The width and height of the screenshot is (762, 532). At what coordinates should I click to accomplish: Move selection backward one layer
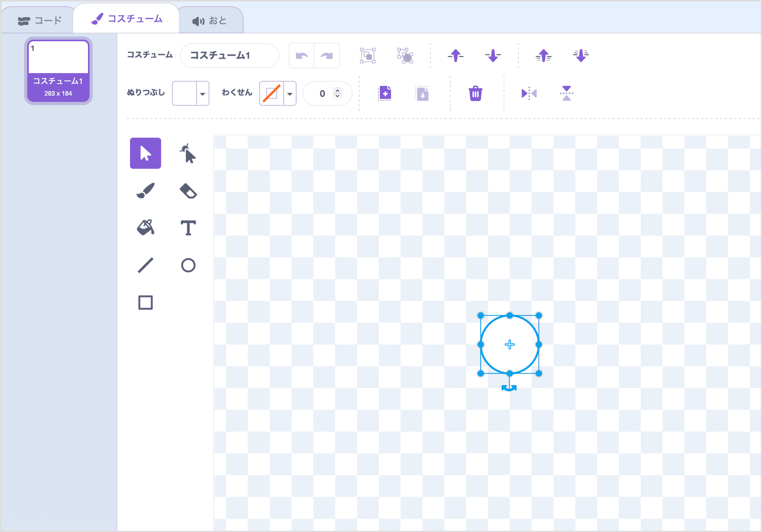click(493, 56)
